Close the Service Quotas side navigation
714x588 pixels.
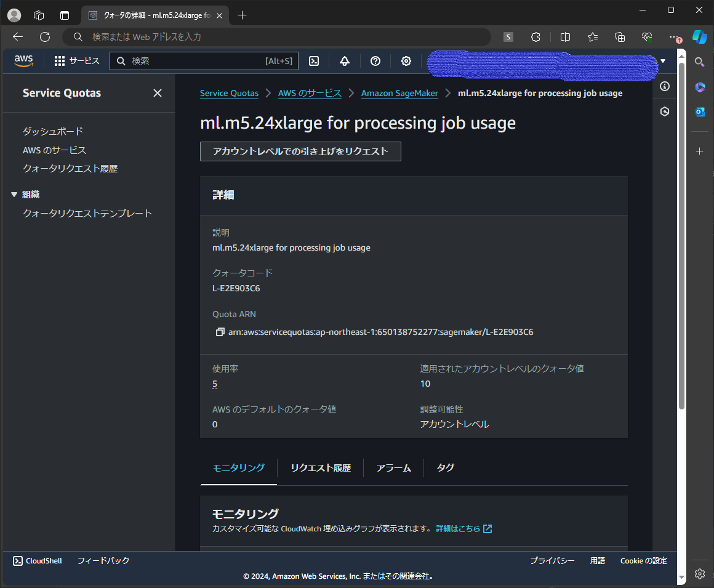click(x=158, y=93)
